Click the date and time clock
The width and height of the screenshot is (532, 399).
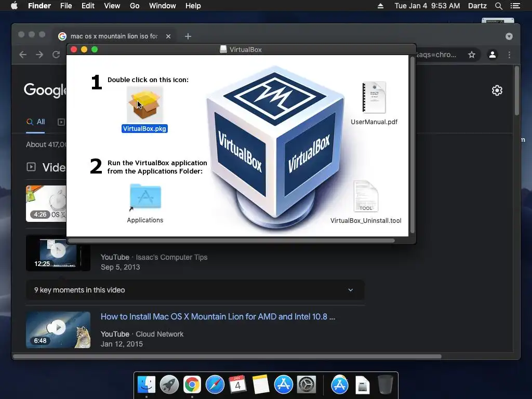427,6
